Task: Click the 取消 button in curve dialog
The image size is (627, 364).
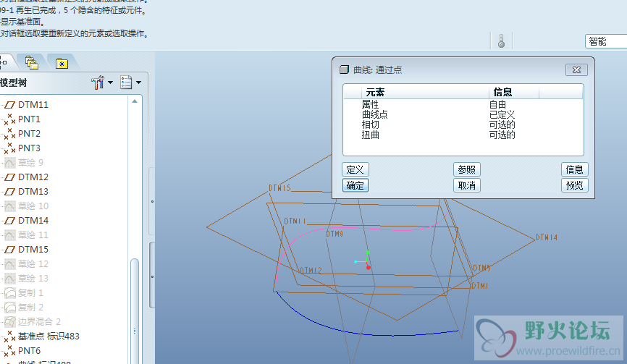Action: tap(467, 185)
